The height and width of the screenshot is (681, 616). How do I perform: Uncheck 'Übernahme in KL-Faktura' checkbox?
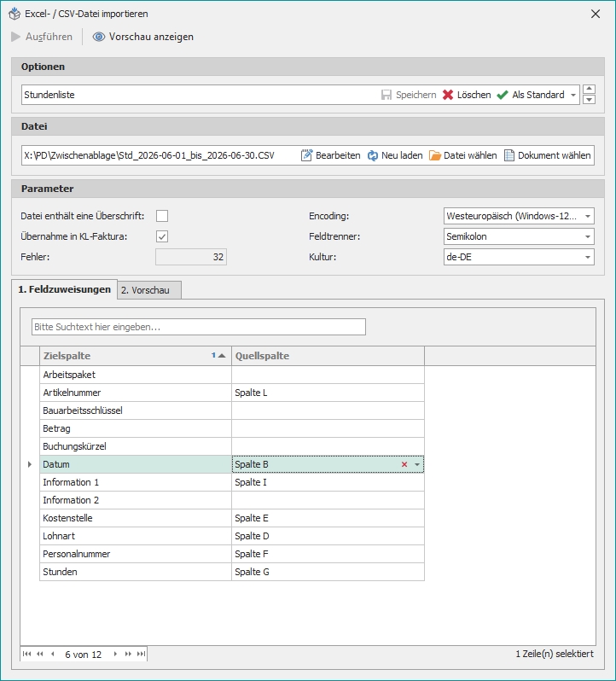(162, 236)
